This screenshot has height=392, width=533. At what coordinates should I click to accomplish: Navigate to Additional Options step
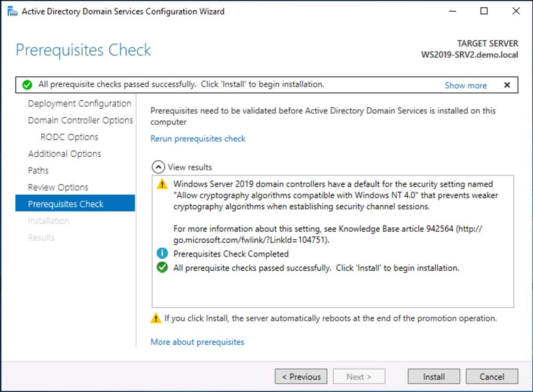[64, 154]
